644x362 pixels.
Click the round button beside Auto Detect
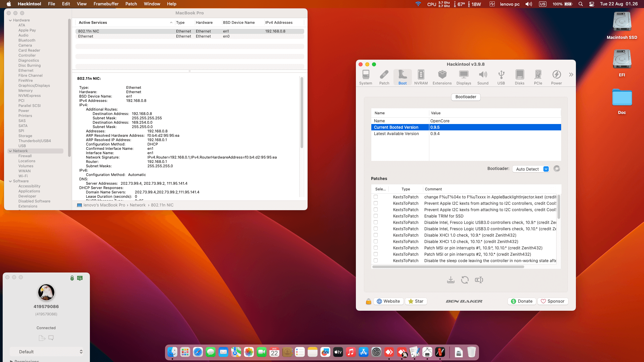pos(557,169)
